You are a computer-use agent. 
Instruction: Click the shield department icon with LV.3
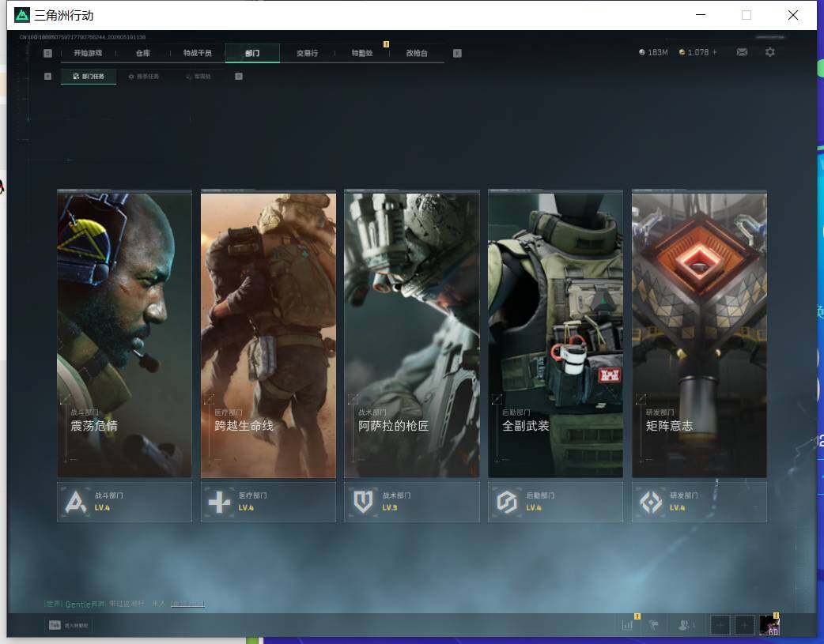[x=363, y=503]
